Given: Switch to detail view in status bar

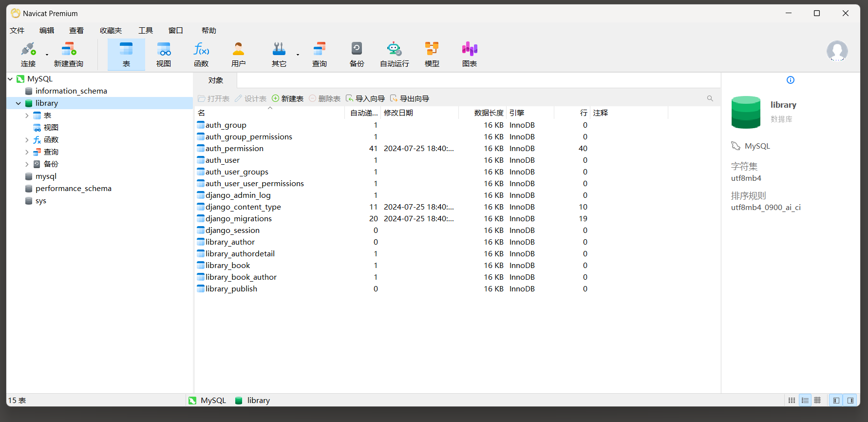Looking at the screenshot, I should coord(805,400).
